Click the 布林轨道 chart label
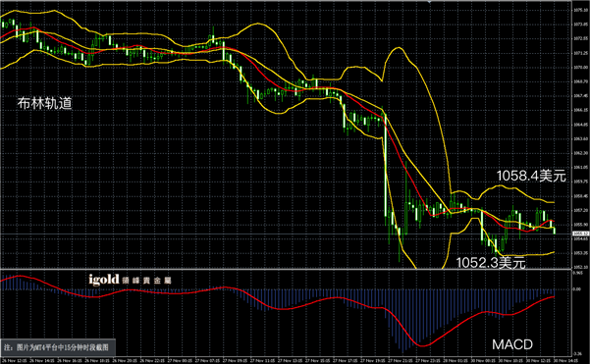The height and width of the screenshot is (364, 590). 45,103
